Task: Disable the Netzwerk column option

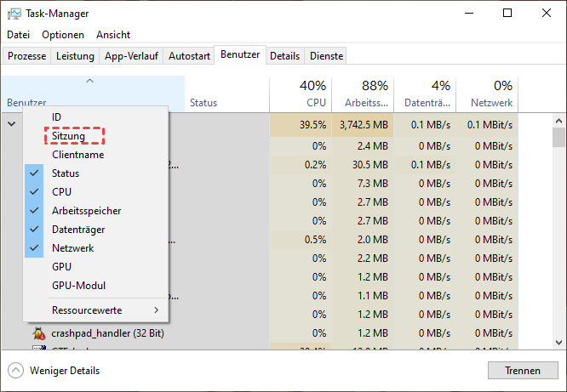Action: 72,248
